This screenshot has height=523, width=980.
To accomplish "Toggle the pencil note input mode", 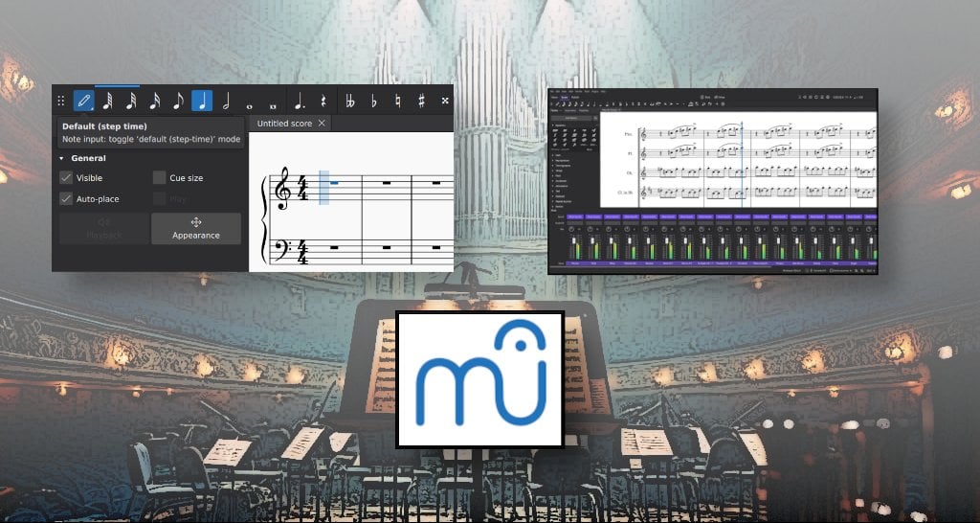I will [84, 101].
